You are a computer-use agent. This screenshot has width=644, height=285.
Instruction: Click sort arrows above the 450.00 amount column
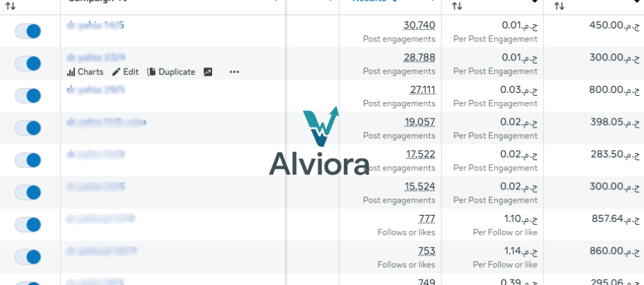(559, 6)
